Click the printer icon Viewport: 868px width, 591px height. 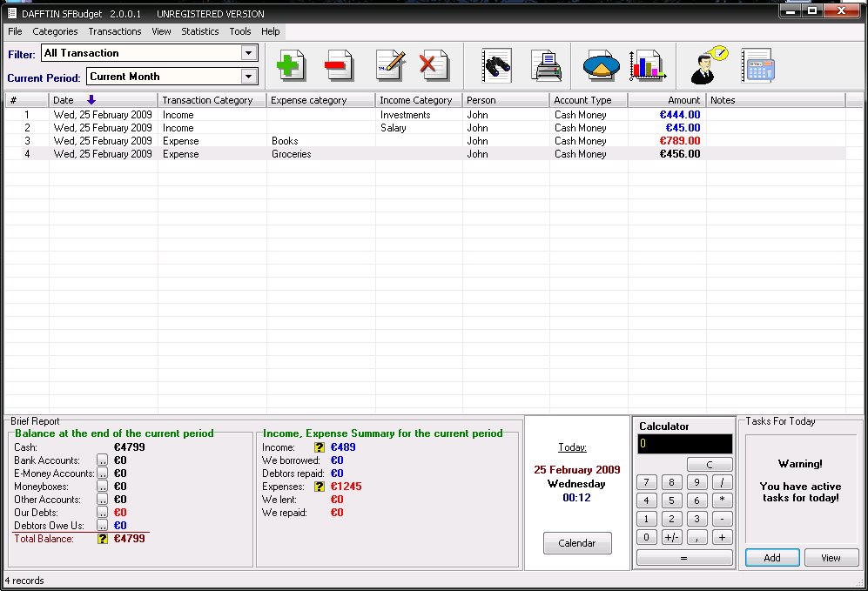pos(546,66)
